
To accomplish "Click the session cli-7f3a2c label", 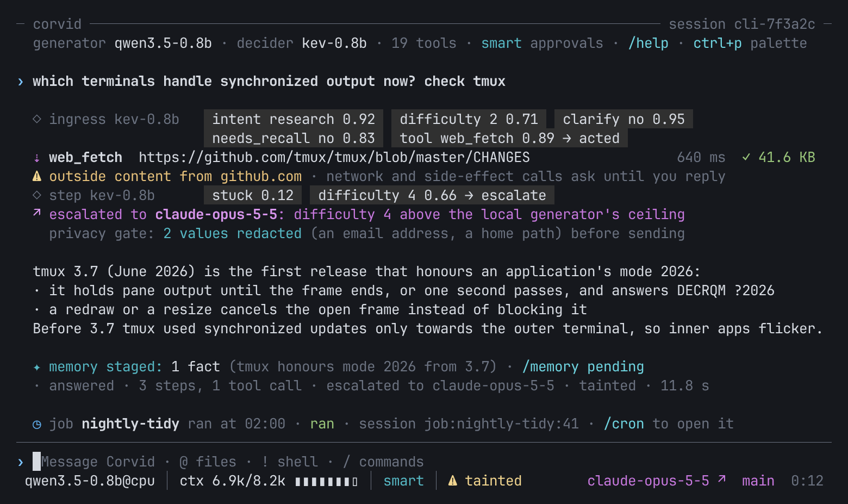I will click(x=742, y=24).
